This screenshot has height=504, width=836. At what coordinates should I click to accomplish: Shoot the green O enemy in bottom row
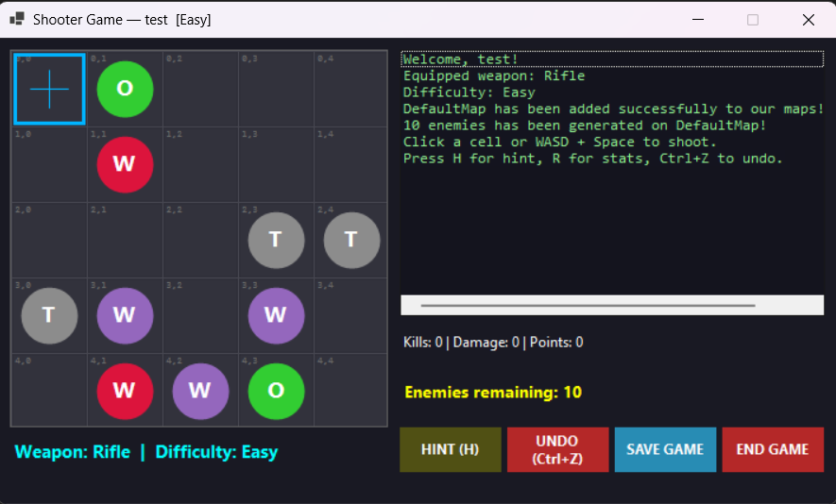pyautogui.click(x=276, y=391)
